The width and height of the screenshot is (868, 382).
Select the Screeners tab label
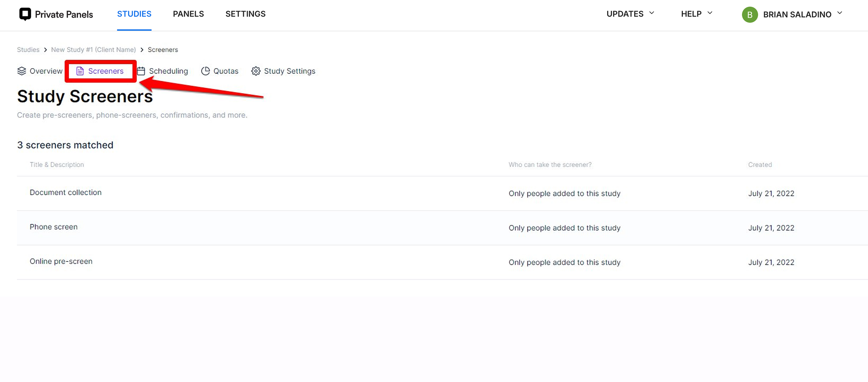pyautogui.click(x=106, y=71)
